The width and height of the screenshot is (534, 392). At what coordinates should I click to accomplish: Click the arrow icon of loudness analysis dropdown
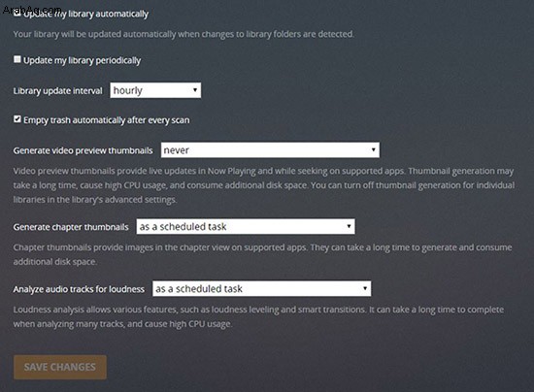(x=365, y=288)
